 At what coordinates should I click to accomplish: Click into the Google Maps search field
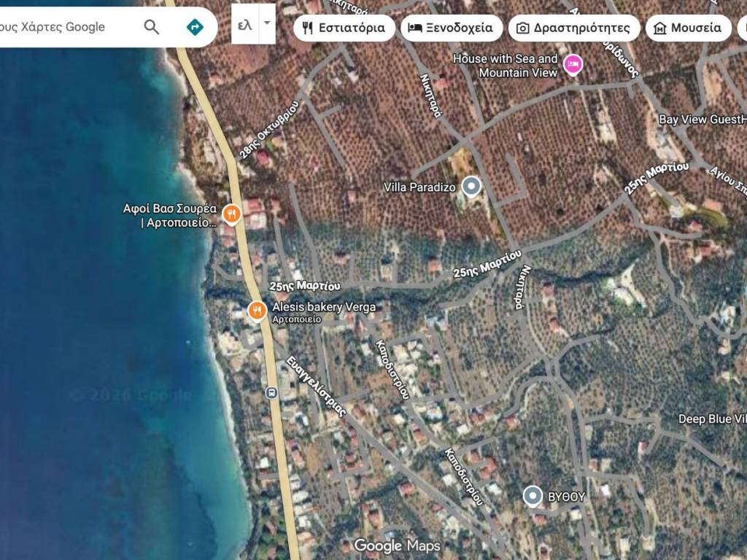66,28
